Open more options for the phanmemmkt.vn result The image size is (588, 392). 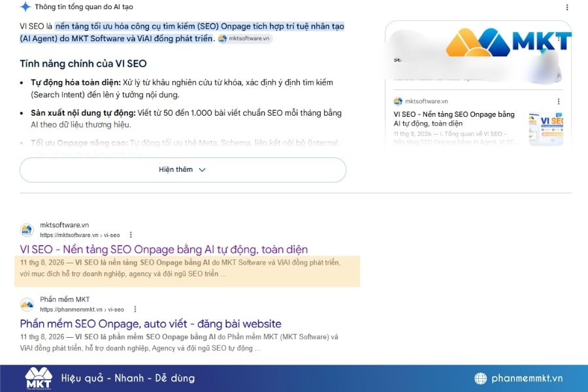pyautogui.click(x=135, y=309)
